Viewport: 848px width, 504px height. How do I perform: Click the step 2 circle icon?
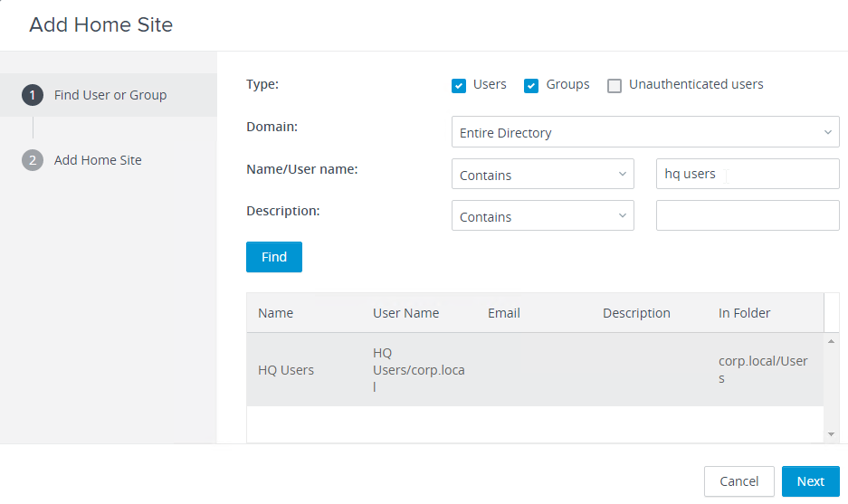coord(33,160)
